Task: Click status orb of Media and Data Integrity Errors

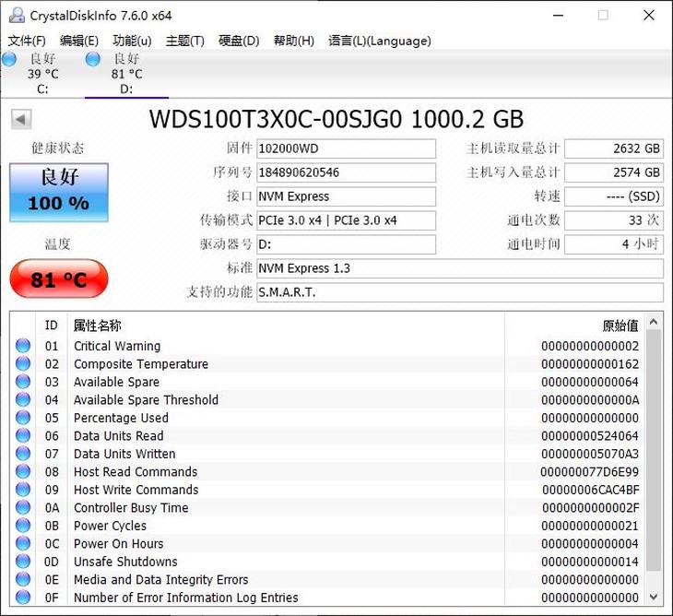Action: (x=23, y=579)
